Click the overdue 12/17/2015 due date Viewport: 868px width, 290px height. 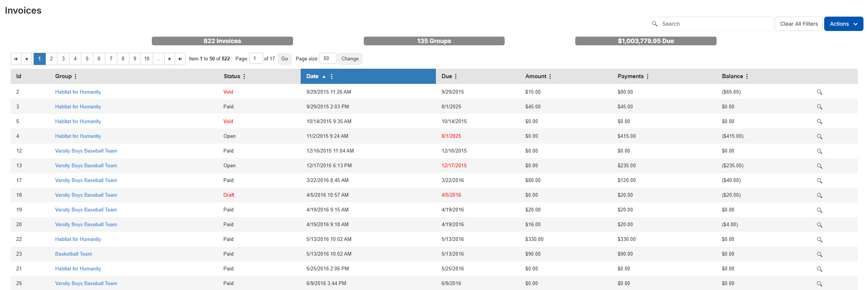pyautogui.click(x=454, y=166)
